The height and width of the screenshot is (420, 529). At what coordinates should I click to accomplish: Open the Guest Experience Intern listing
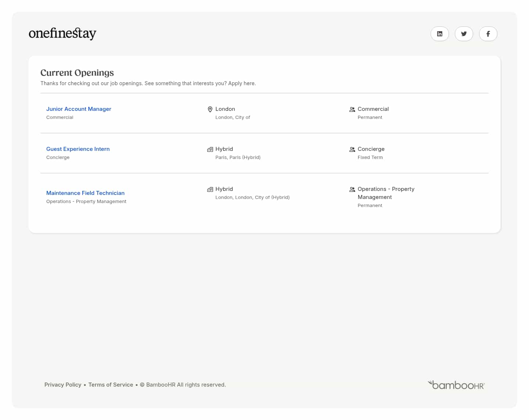pyautogui.click(x=78, y=149)
